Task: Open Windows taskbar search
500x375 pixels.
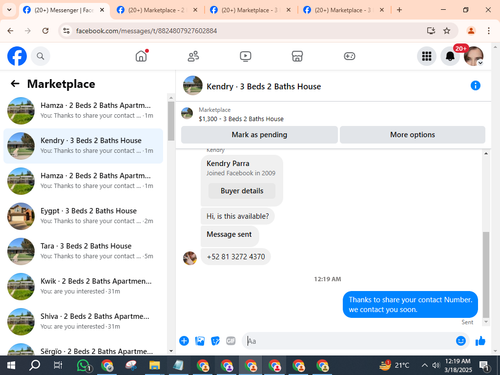Action: [x=34, y=365]
